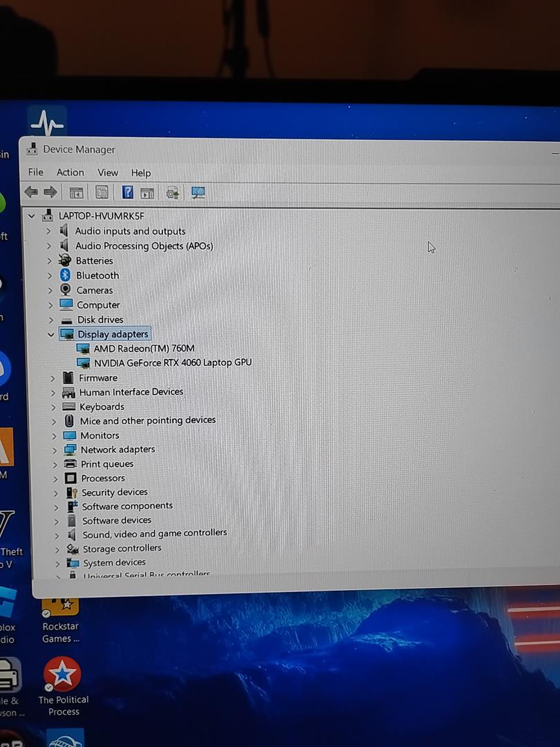
Task: Expand the Cameras category chevron
Action: click(50, 290)
